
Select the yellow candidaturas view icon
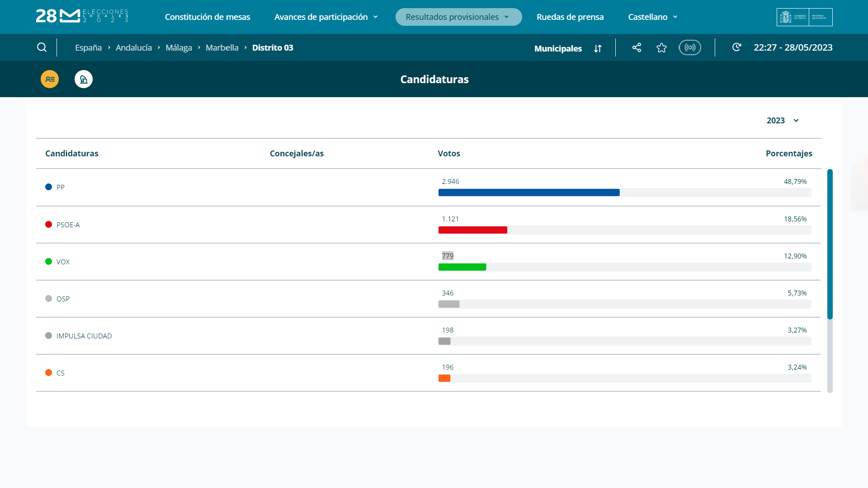click(50, 79)
